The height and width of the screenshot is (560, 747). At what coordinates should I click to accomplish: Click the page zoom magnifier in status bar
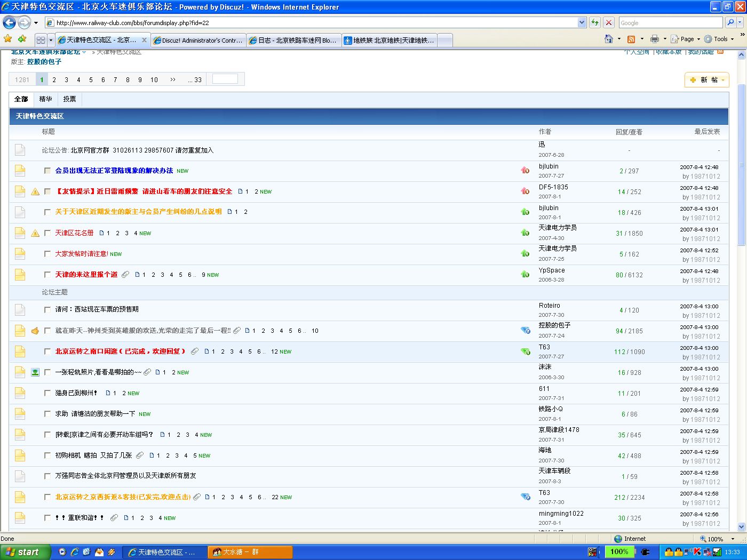pos(703,539)
